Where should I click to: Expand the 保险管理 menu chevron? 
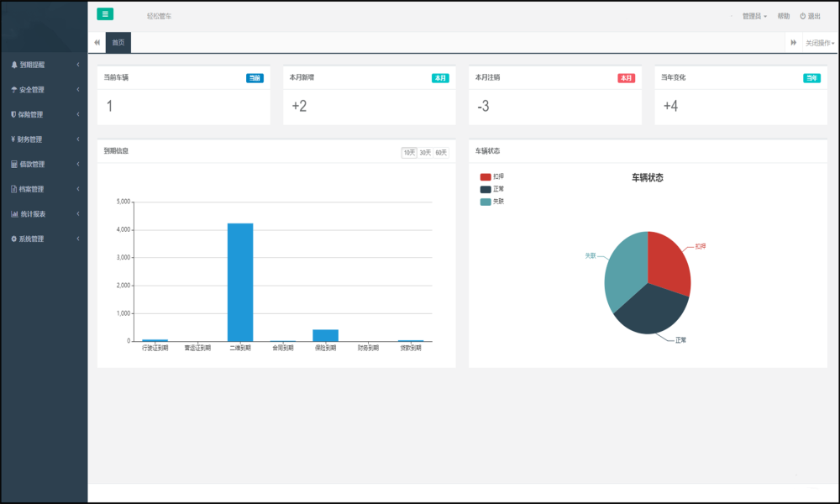click(77, 114)
